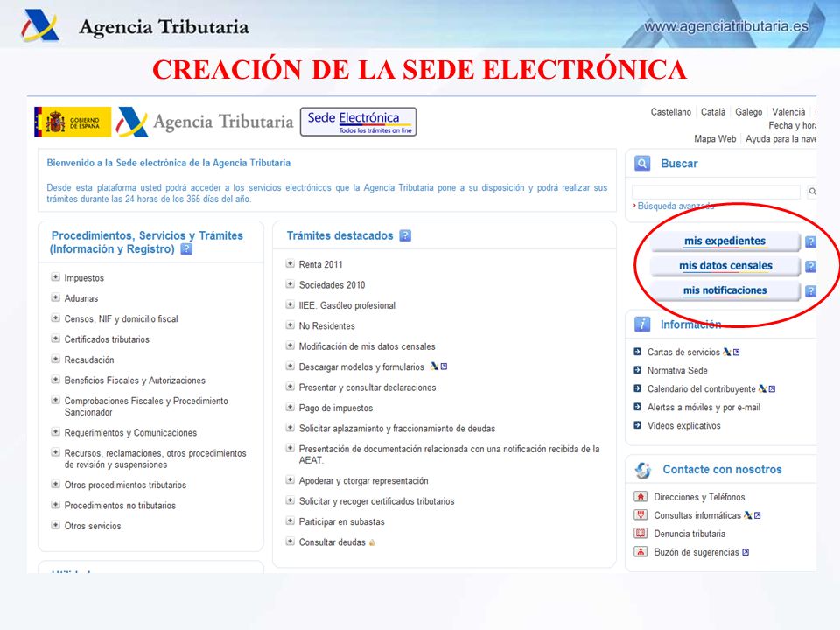Viewport: 840px width, 630px height.
Task: Expand Participar en subastas
Action: (x=290, y=521)
